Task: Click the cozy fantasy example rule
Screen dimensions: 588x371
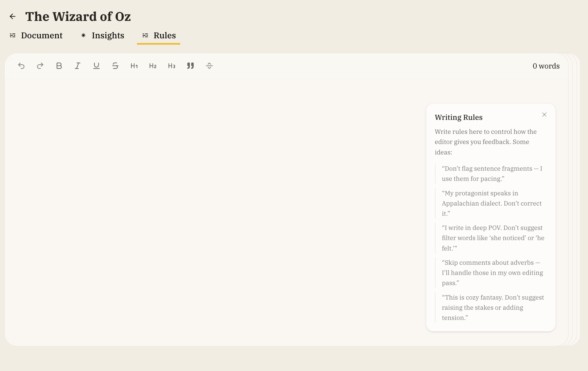Action: pos(493,307)
